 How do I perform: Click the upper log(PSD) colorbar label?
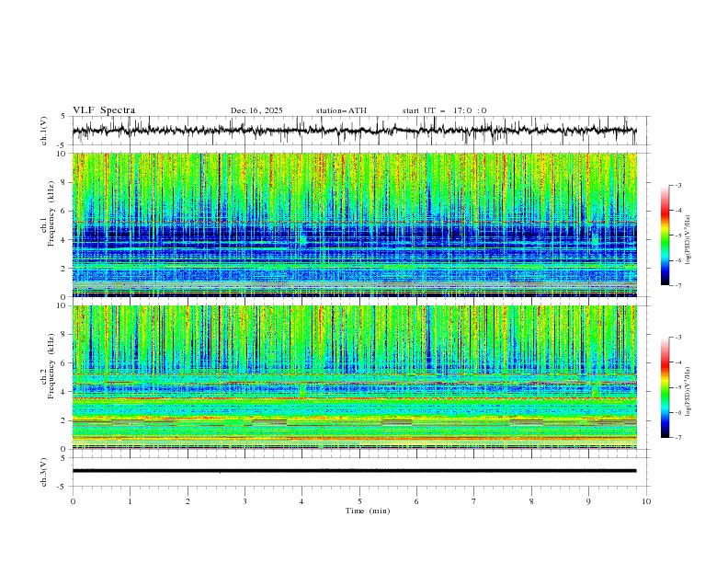click(688, 237)
